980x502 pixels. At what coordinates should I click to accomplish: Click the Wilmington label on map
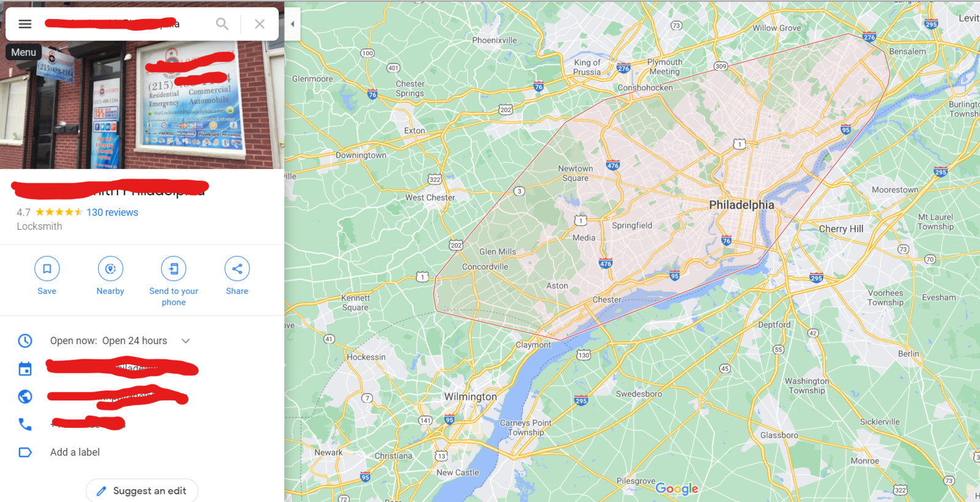[470, 397]
